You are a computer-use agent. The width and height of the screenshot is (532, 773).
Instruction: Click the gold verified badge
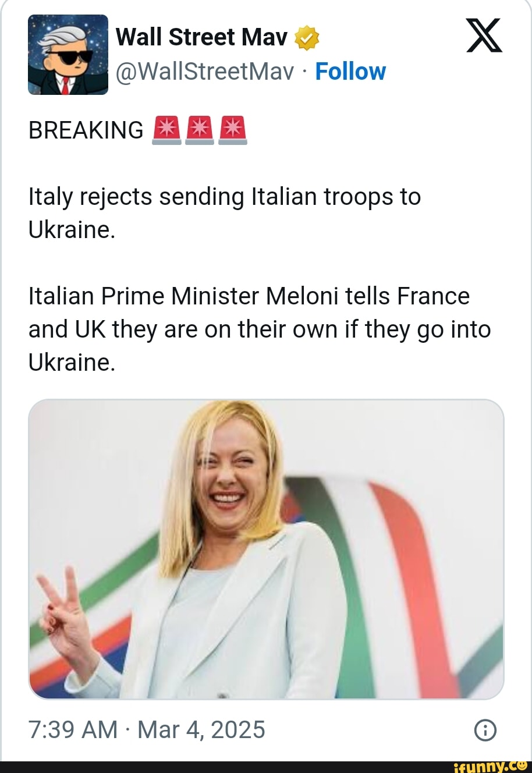tap(307, 38)
